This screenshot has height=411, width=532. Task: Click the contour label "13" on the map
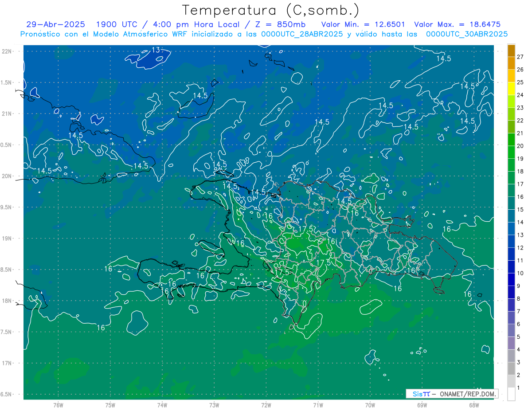tap(156, 50)
